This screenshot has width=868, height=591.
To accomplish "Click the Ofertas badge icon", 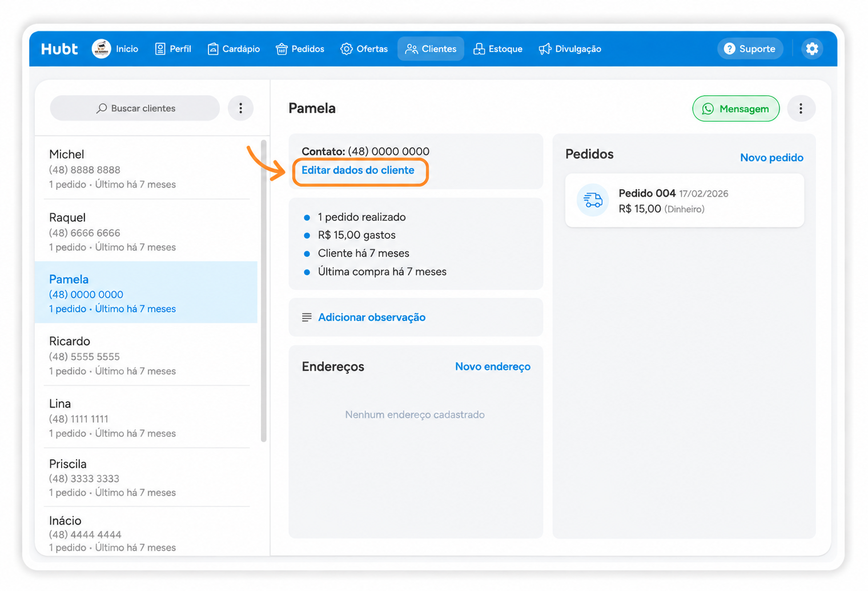I will (347, 49).
